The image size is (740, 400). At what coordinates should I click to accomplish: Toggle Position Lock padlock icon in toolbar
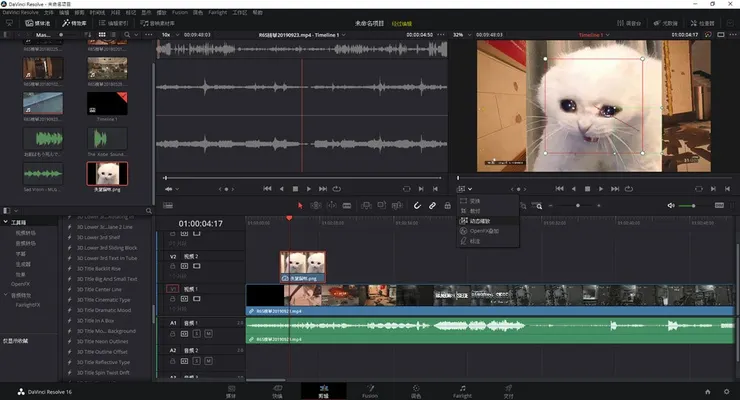pos(447,206)
